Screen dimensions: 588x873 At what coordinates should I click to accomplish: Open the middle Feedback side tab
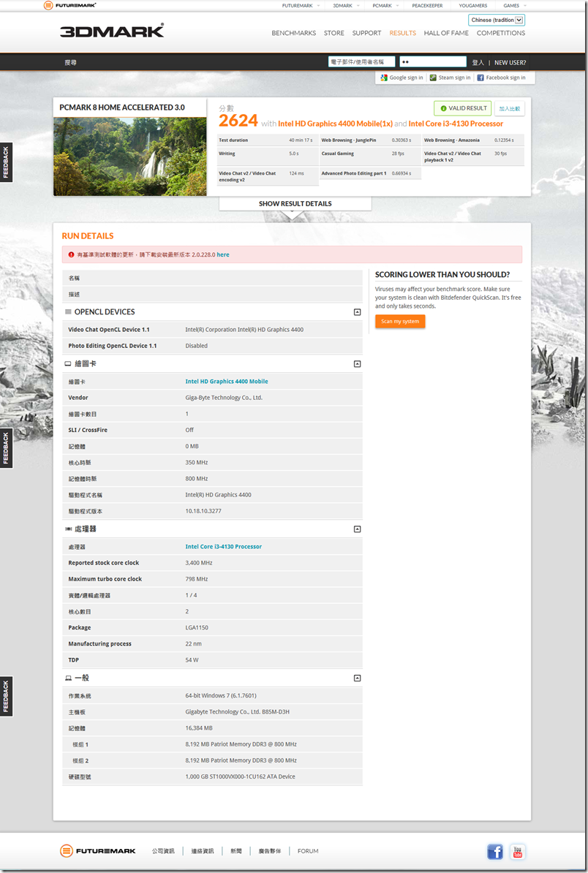6,449
